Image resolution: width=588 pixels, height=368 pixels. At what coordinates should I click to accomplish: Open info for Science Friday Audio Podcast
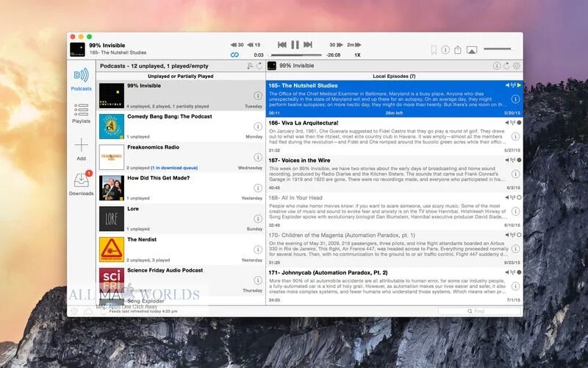pos(258,280)
